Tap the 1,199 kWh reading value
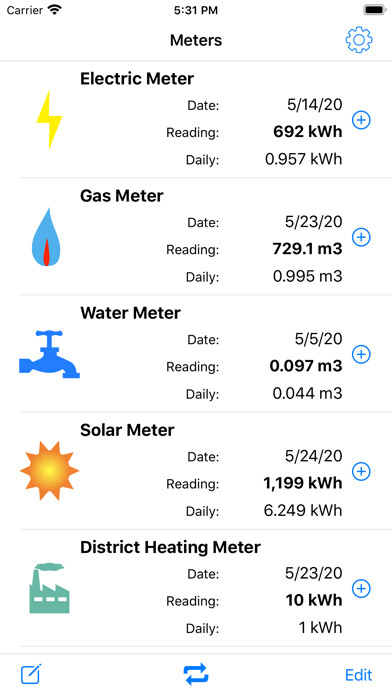The image size is (392, 696). (303, 483)
